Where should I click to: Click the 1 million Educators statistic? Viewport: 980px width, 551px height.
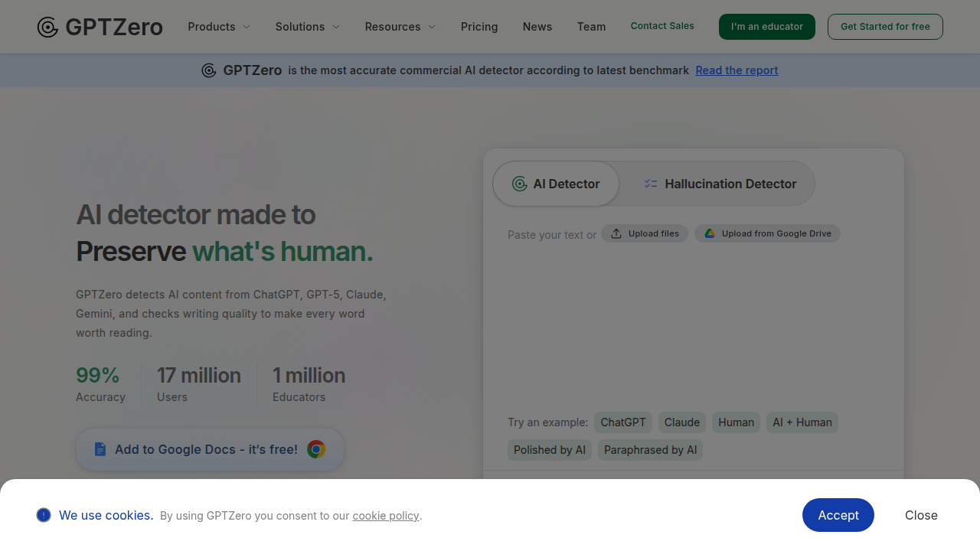point(309,384)
